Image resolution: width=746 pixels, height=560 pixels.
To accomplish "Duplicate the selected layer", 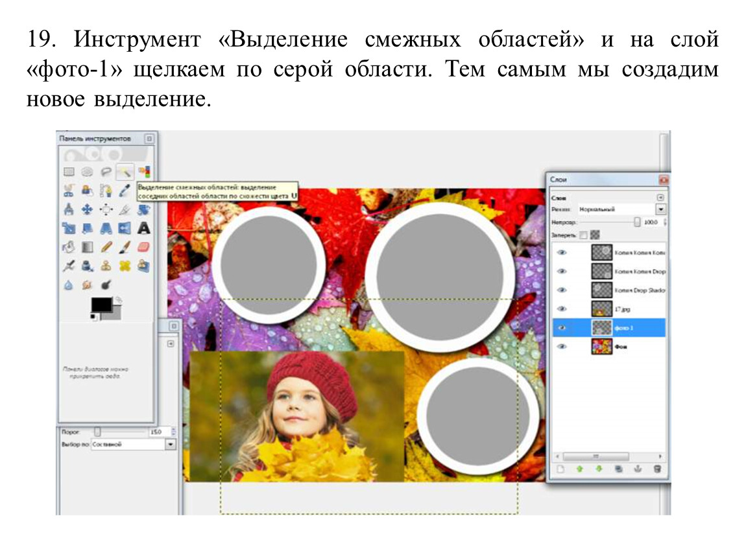I will tap(618, 469).
